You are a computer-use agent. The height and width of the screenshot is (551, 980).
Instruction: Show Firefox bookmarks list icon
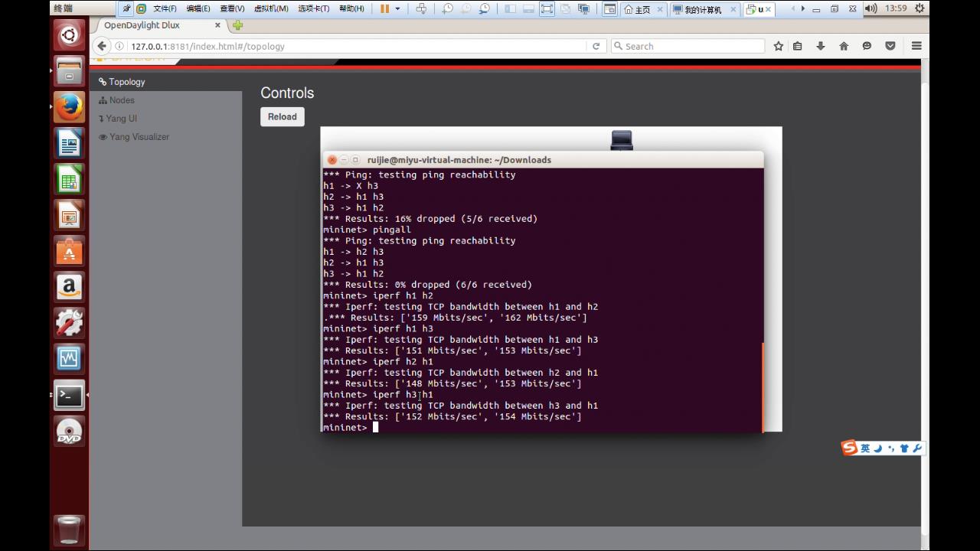797,46
